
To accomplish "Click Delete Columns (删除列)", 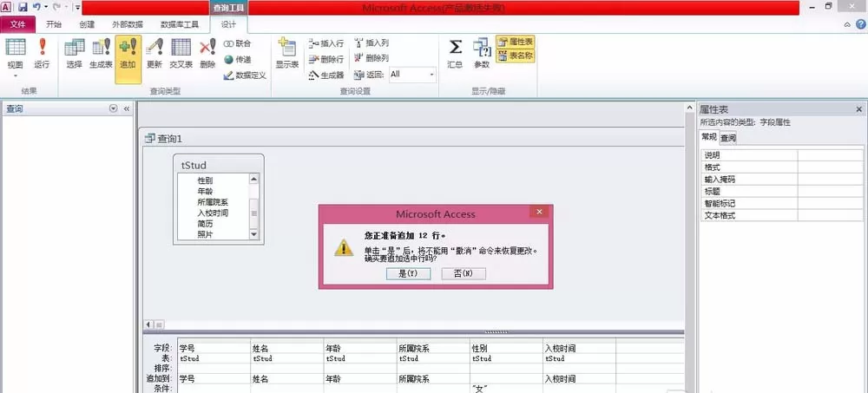I will [372, 58].
